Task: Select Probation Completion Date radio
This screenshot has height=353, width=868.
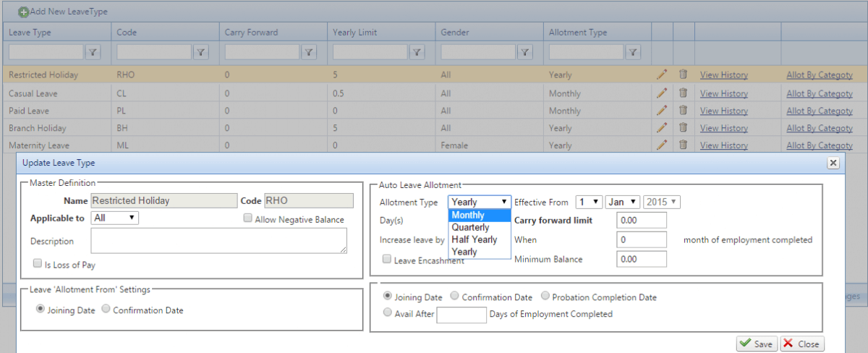Action: pyautogui.click(x=545, y=296)
